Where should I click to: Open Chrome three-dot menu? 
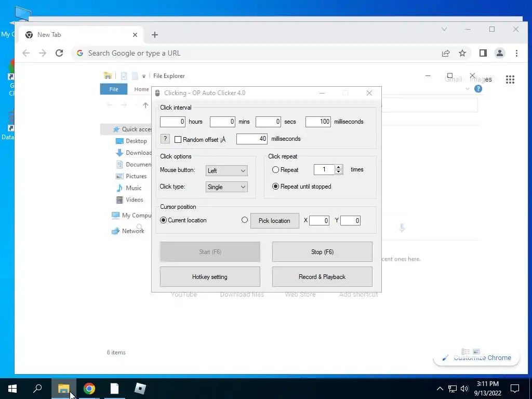(x=516, y=53)
